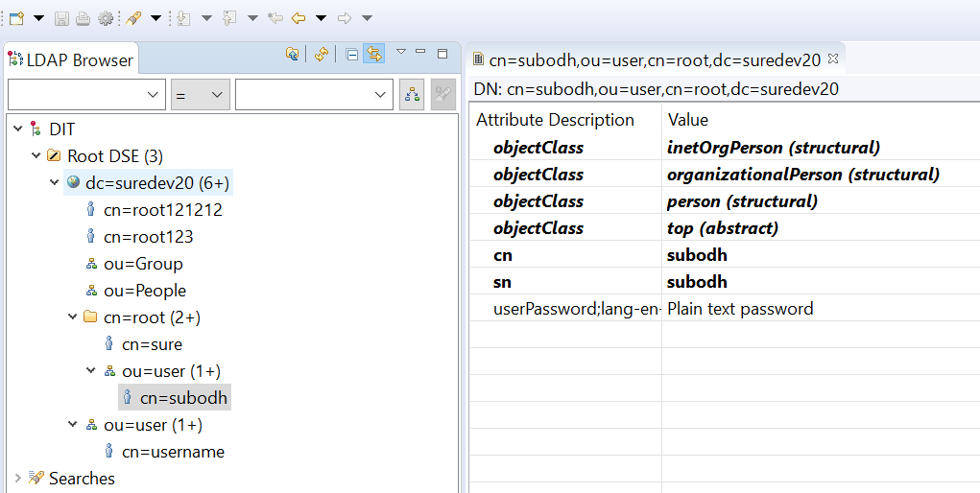Select the sn attribute row
The image size is (980, 493).
725,282
